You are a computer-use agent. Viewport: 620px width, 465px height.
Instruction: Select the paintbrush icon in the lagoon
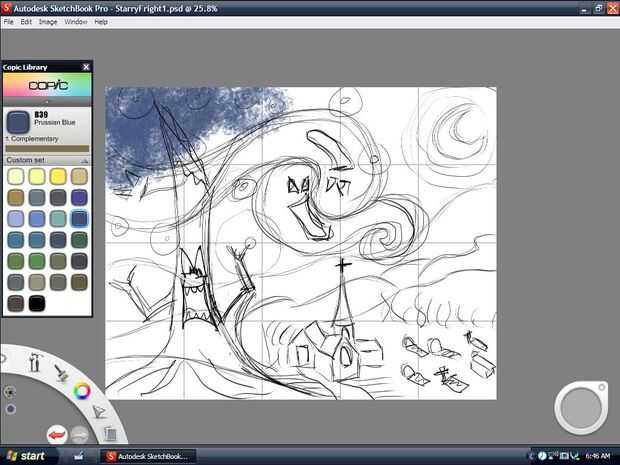click(61, 372)
